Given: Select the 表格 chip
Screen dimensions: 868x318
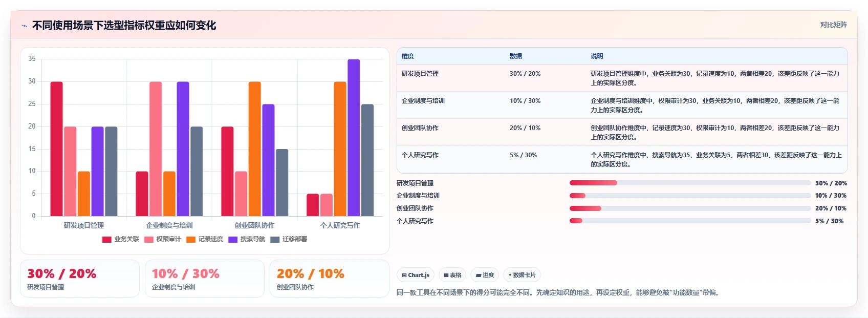Looking at the screenshot, I should pyautogui.click(x=452, y=275).
